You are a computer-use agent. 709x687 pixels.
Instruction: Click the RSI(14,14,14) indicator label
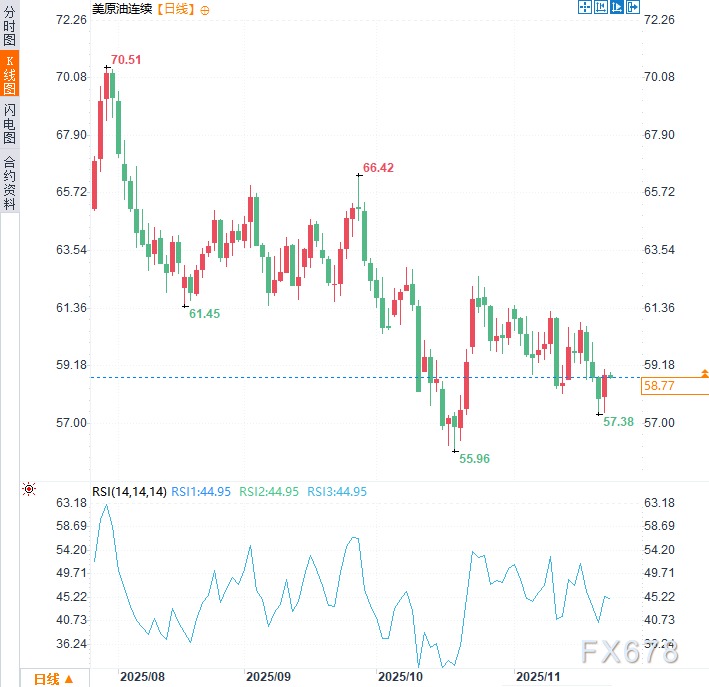(x=128, y=491)
